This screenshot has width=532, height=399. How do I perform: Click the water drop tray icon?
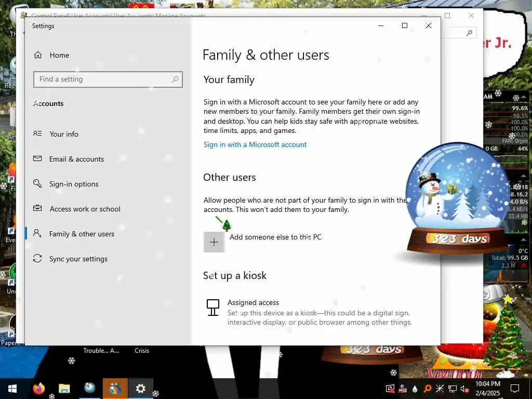[415, 389]
